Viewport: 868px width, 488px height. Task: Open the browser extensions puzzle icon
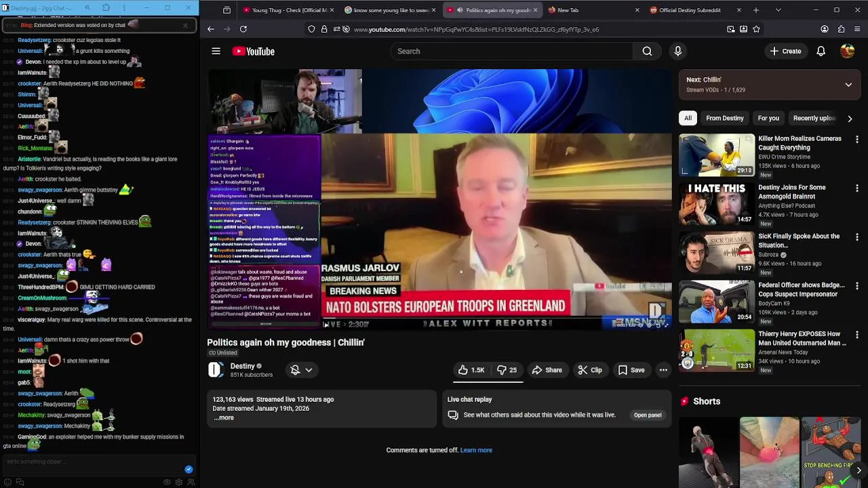pyautogui.click(x=841, y=29)
